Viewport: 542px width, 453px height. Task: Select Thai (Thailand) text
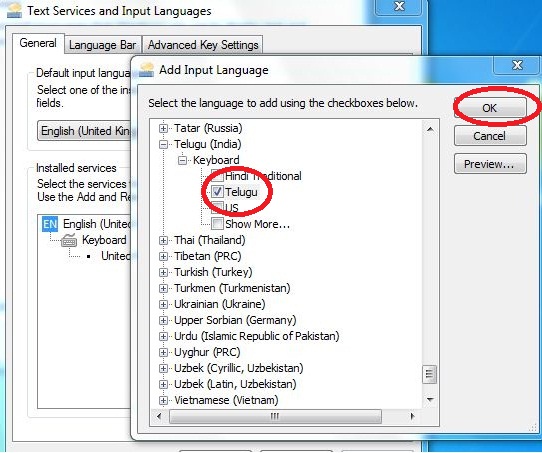[x=209, y=240]
